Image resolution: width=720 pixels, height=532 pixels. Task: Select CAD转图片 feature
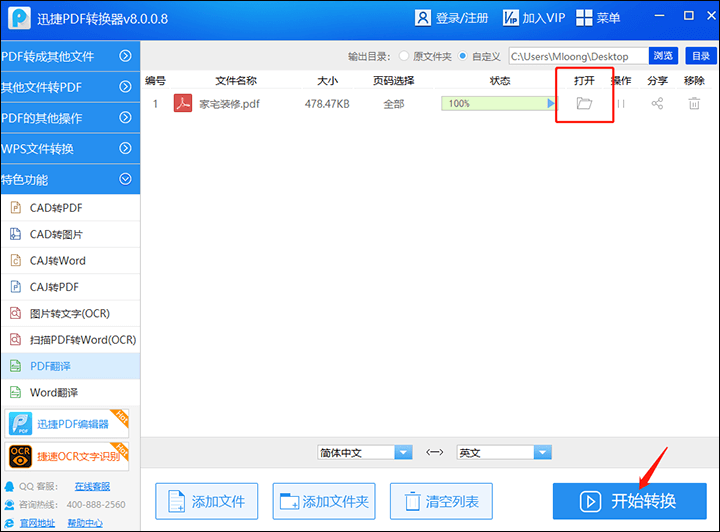point(71,235)
